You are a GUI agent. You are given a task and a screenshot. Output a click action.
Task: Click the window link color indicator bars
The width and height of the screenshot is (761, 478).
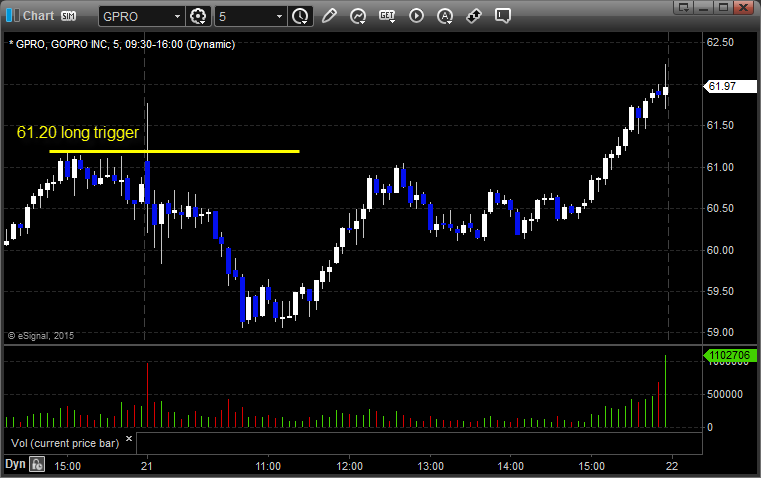click(x=13, y=15)
